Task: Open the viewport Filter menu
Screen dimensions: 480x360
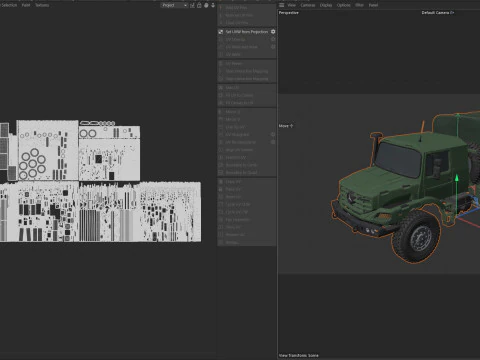Action: coord(359,5)
